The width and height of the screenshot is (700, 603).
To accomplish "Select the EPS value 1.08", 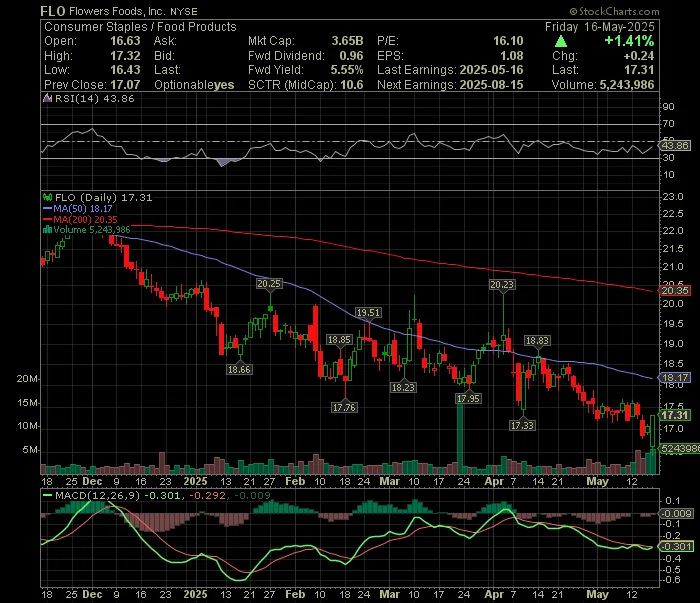I will pos(512,56).
